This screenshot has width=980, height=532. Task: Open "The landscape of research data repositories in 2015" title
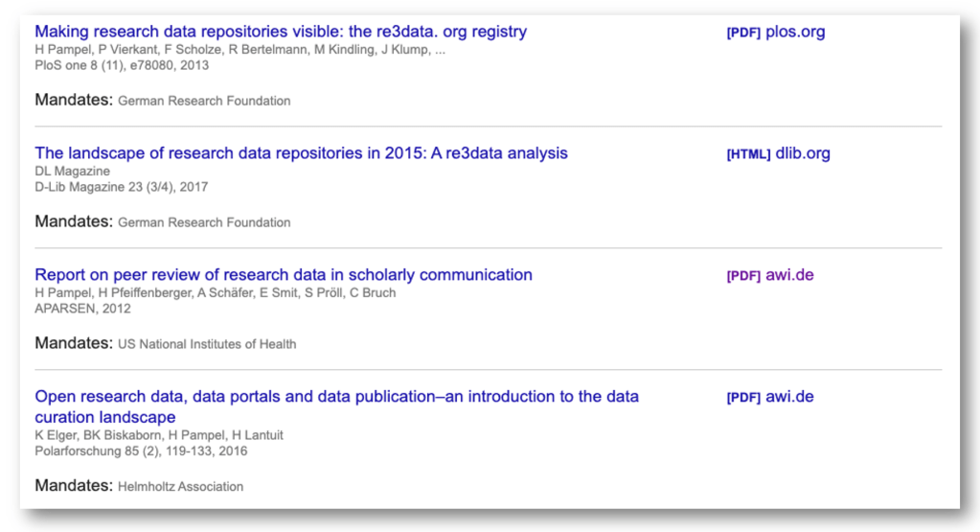click(x=301, y=153)
